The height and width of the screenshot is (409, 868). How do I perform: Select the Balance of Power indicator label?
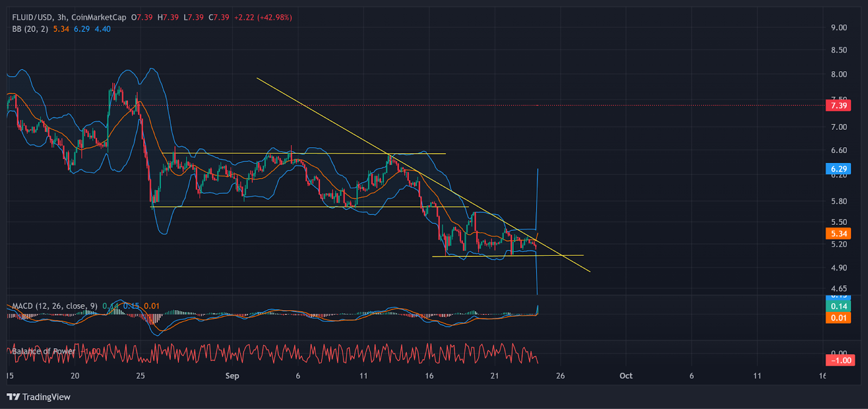click(x=43, y=351)
